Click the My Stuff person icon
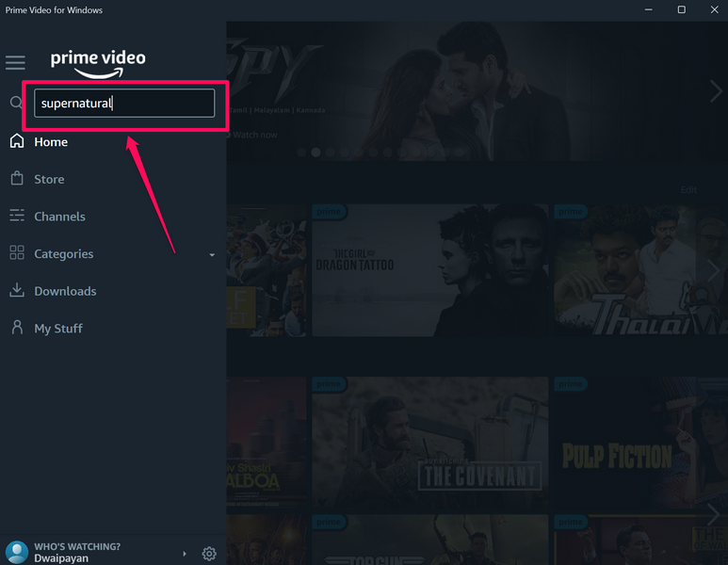728x565 pixels. click(x=17, y=328)
